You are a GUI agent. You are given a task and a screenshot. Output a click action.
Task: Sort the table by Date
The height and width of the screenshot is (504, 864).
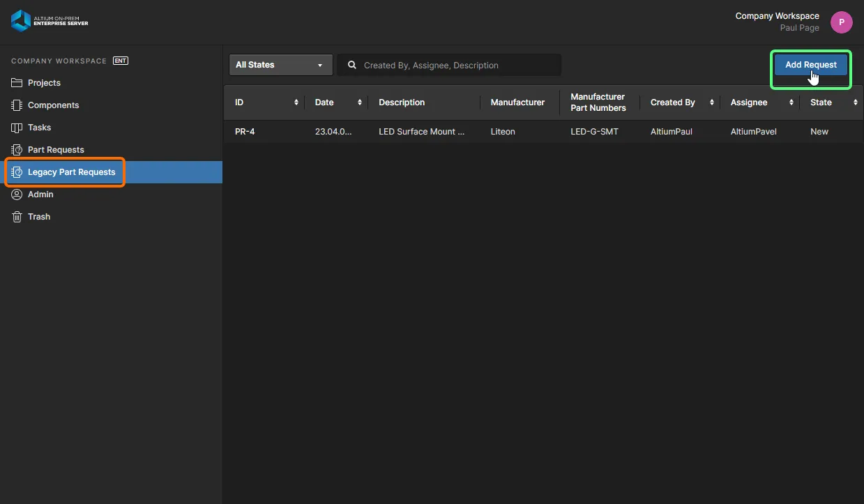point(360,102)
